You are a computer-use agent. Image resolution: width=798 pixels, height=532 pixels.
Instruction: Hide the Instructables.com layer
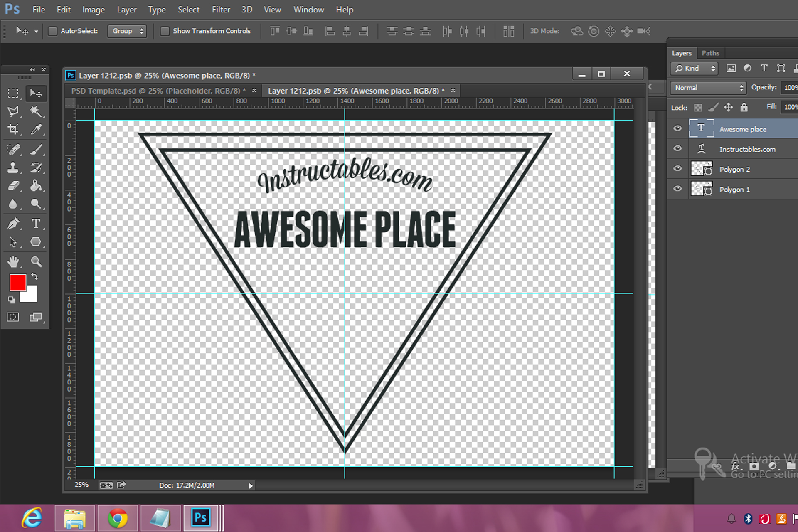(x=677, y=148)
